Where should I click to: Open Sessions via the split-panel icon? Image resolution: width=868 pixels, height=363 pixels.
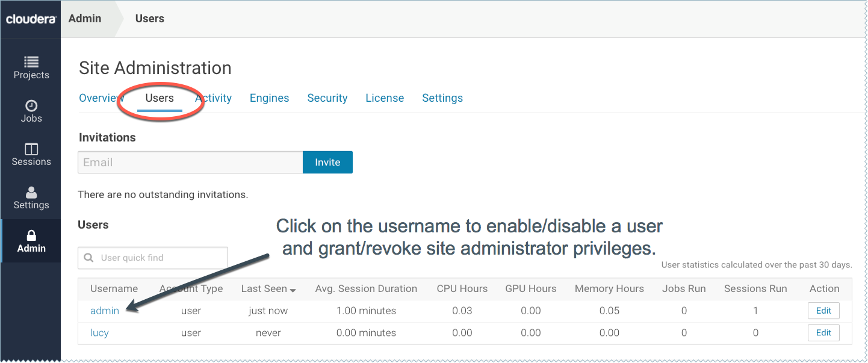point(31,149)
